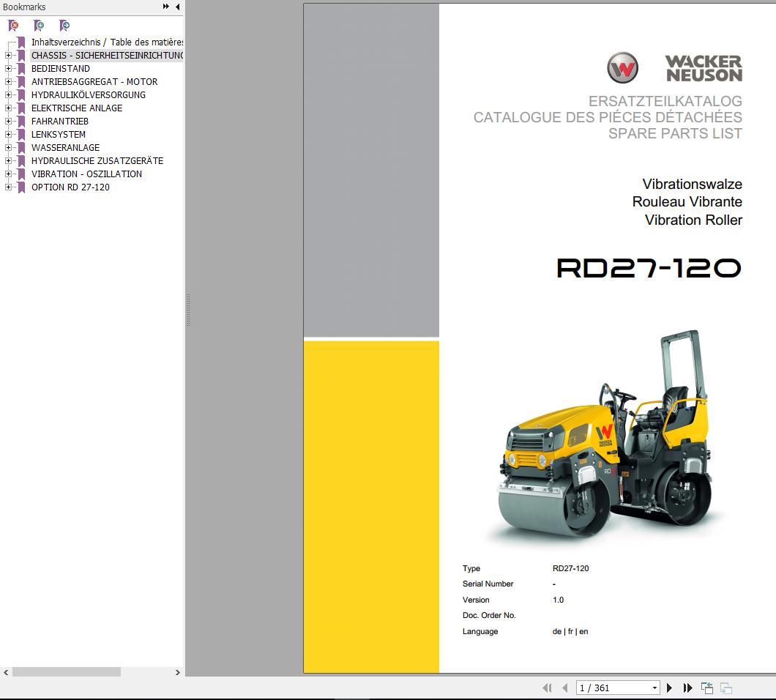Click the Version value 1.0
The width and height of the screenshot is (776, 700).
tap(559, 600)
